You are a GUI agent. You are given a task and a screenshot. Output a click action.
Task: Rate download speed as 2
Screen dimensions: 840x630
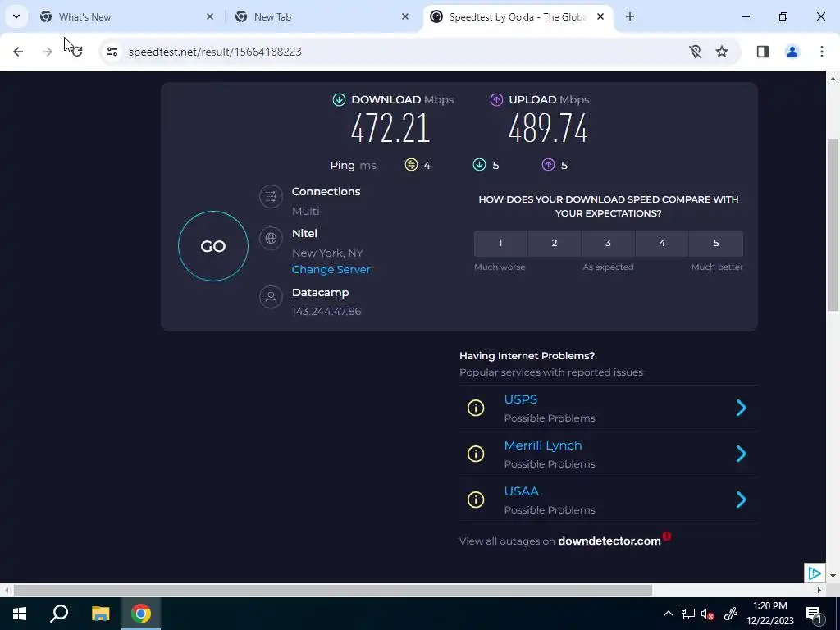click(x=555, y=243)
